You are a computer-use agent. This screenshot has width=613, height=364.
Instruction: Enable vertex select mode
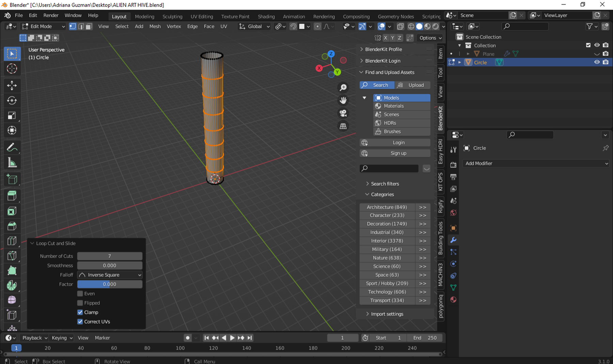click(x=73, y=26)
